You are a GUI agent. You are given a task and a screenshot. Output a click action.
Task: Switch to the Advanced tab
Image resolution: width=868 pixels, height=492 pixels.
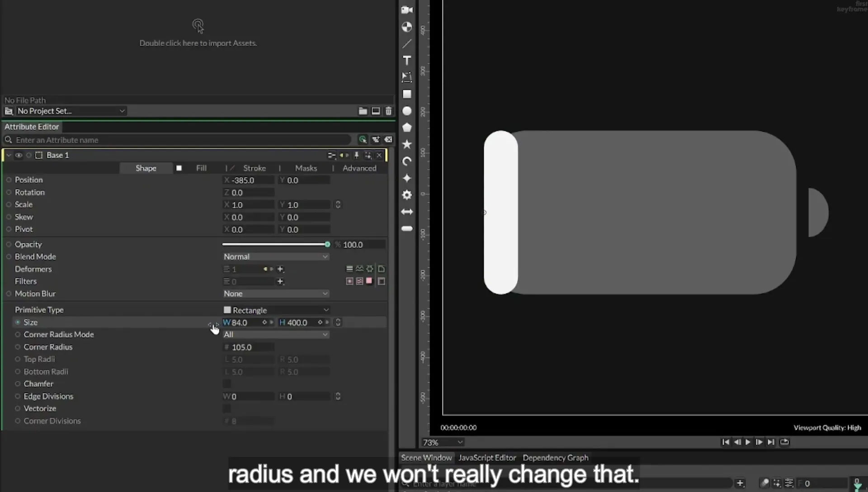point(359,168)
